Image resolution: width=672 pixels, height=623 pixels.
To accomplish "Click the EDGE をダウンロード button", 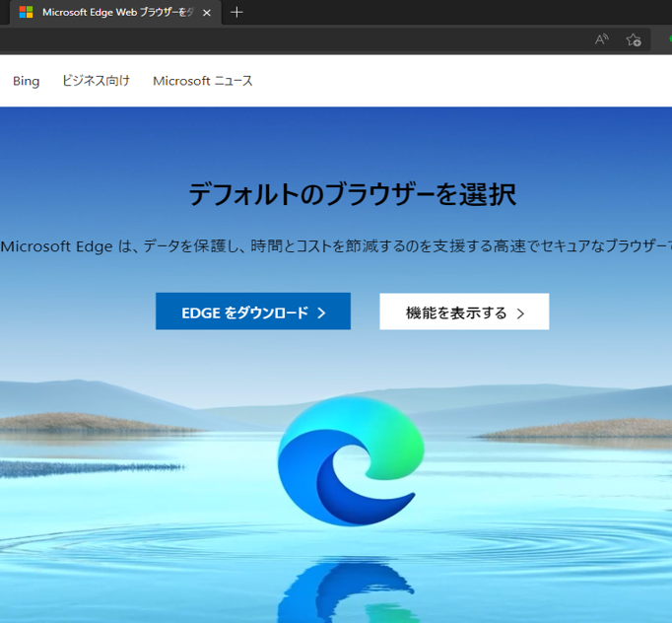I will coord(253,311).
